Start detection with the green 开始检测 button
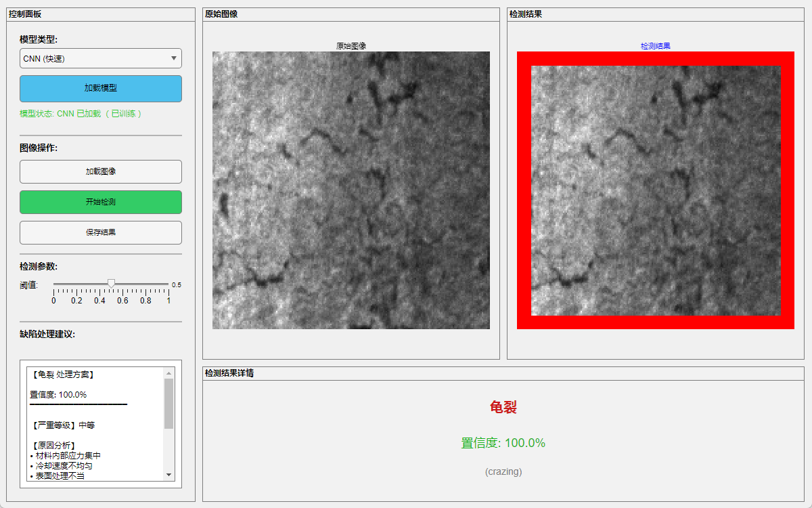The width and height of the screenshot is (812, 508). (x=101, y=202)
